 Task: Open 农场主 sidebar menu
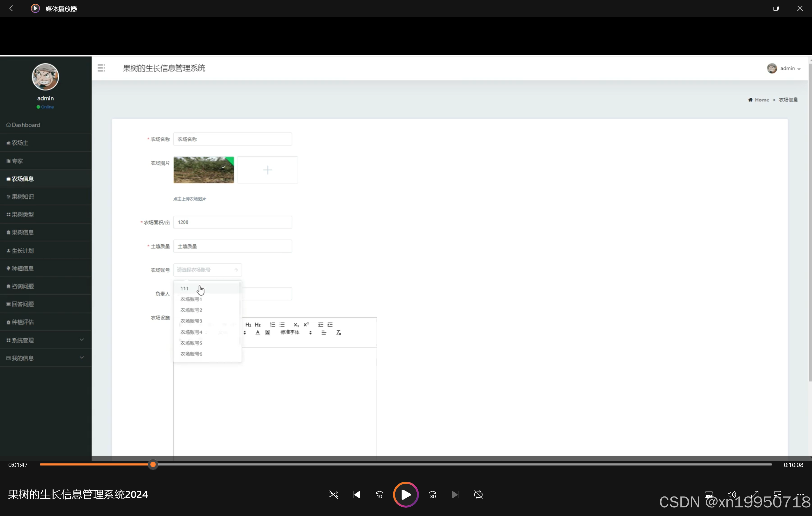click(x=46, y=143)
